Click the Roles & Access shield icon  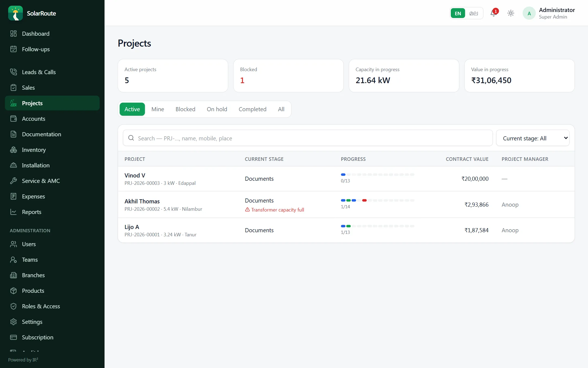(x=13, y=306)
